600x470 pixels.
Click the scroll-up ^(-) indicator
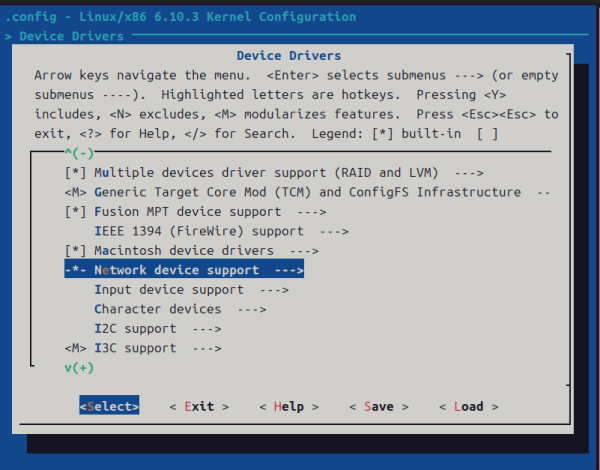pyautogui.click(x=79, y=153)
